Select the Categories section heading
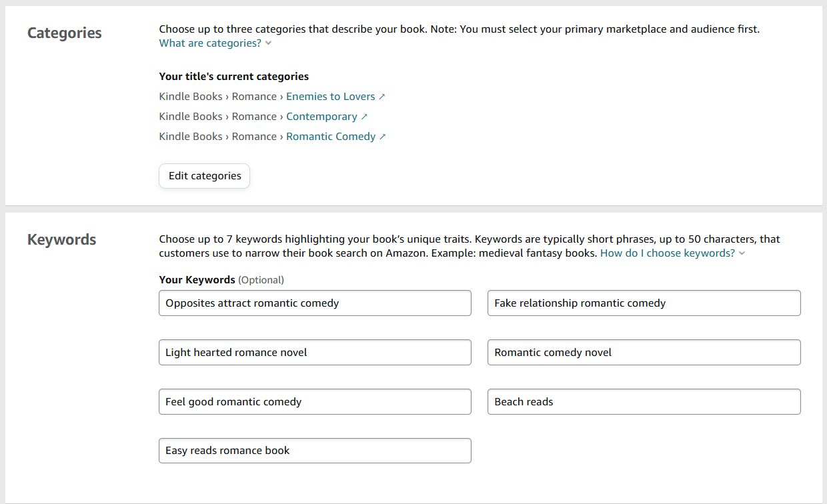This screenshot has width=827, height=504. pos(65,33)
